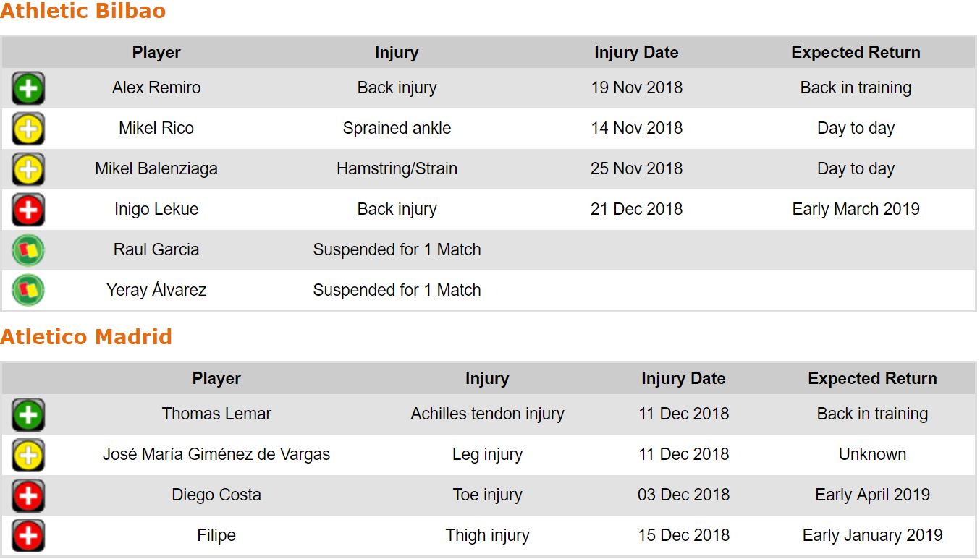Click yellow icon beside José María Giménez

(x=28, y=456)
